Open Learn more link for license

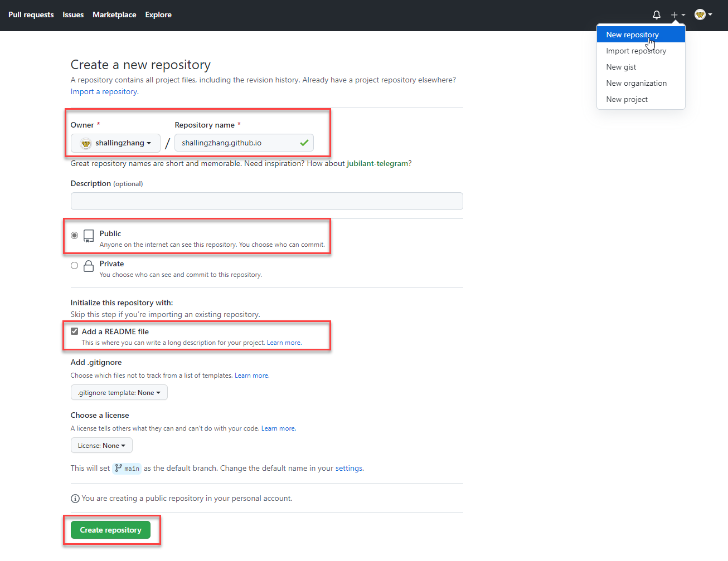coord(278,428)
